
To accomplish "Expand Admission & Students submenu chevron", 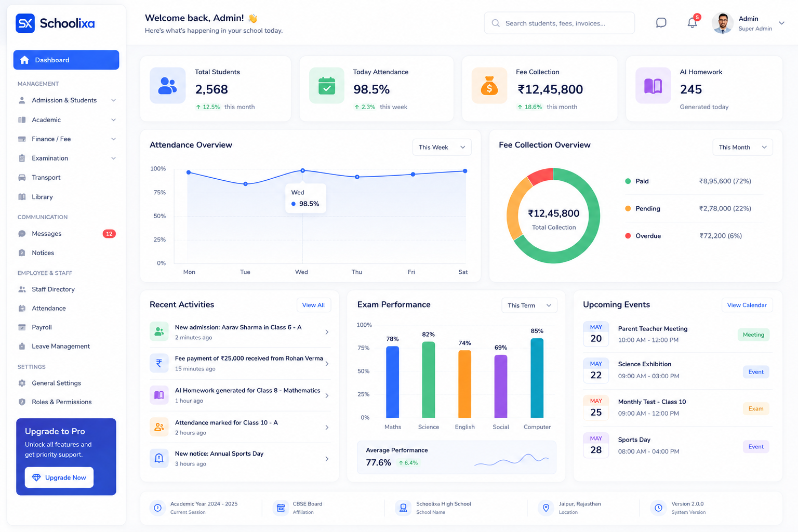I will click(113, 100).
